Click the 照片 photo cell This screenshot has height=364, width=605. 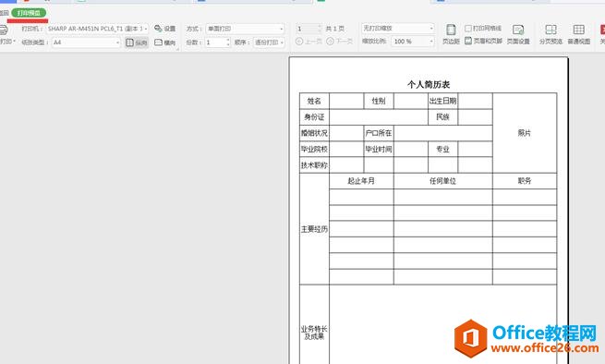coord(525,133)
